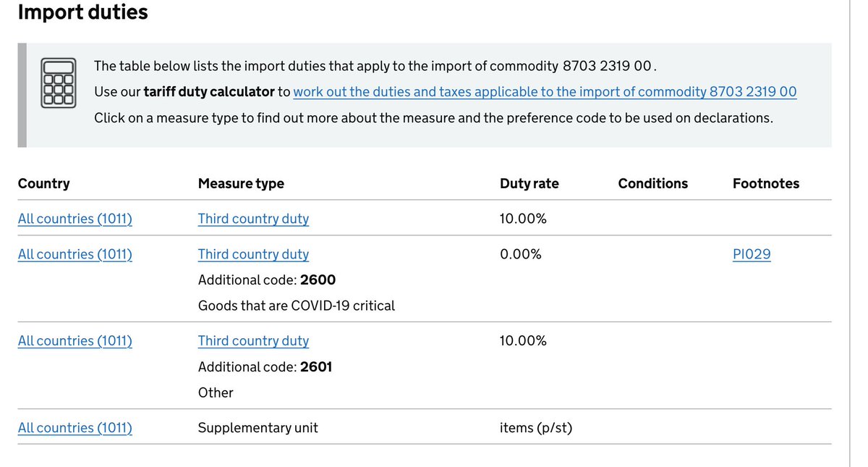Click the Supplementary unit measure text
Screen dimensions: 868x467
click(x=258, y=428)
